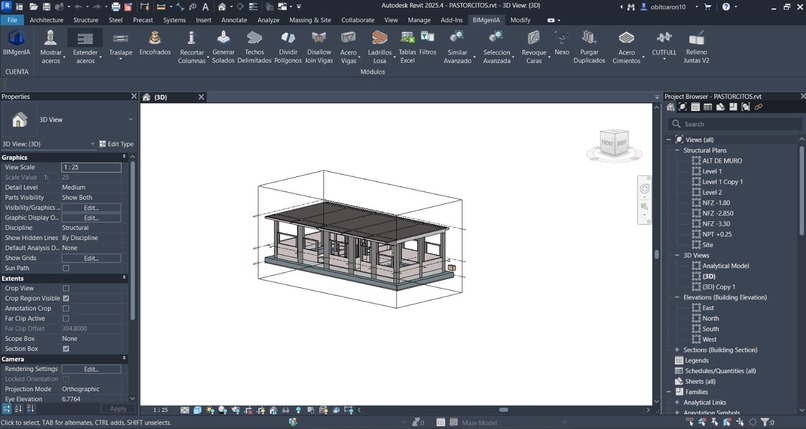Image resolution: width=806 pixels, height=429 pixels.
Task: Toggle the Annotation Crop checkbox
Action: (x=66, y=308)
